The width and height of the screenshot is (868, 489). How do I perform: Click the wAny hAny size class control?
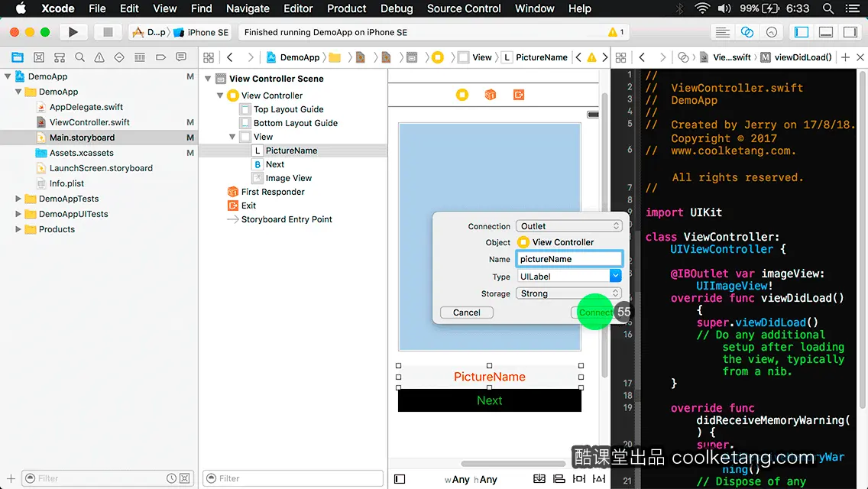471,480
